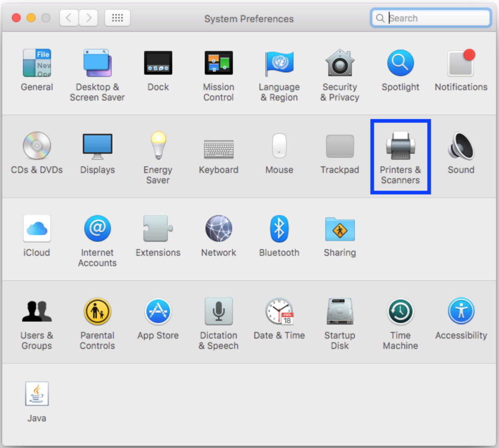Click the Show All grid button
499x448 pixels.
tap(118, 18)
